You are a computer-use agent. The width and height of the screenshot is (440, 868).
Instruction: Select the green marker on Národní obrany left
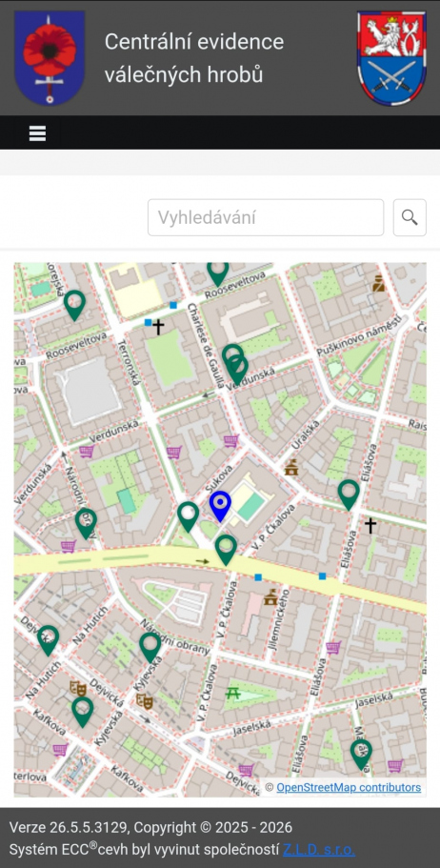86,524
